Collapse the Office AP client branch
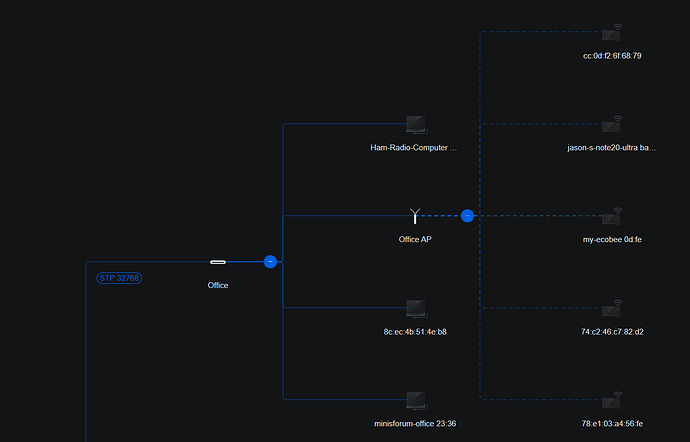Image resolution: width=690 pixels, height=442 pixels. point(467,215)
